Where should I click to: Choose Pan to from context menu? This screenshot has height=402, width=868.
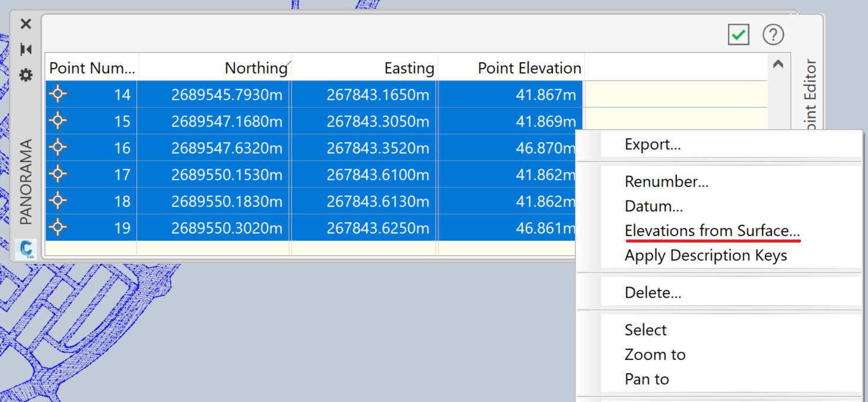click(647, 379)
